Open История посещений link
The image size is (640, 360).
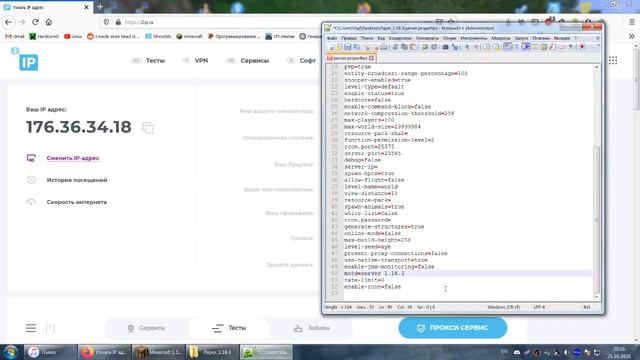[x=77, y=180]
